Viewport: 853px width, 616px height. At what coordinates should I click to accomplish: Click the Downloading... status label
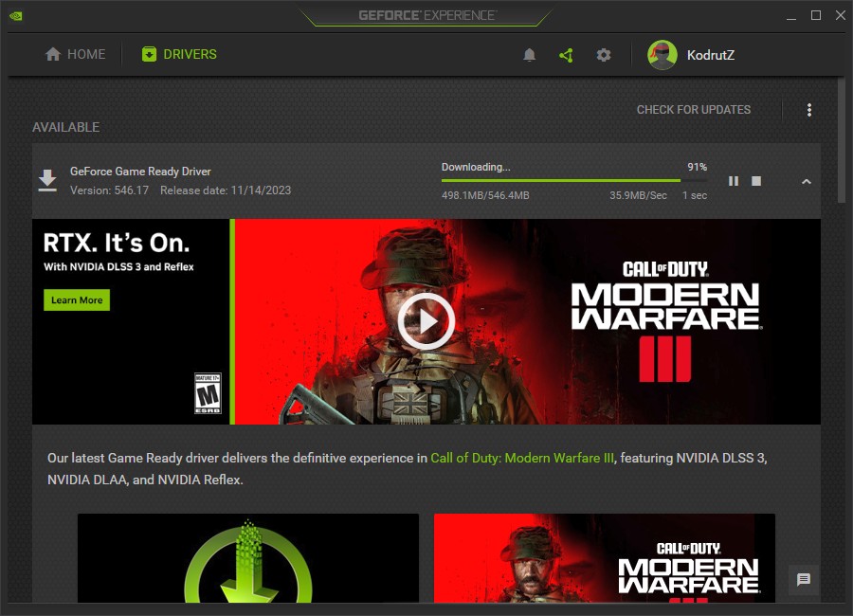[476, 167]
